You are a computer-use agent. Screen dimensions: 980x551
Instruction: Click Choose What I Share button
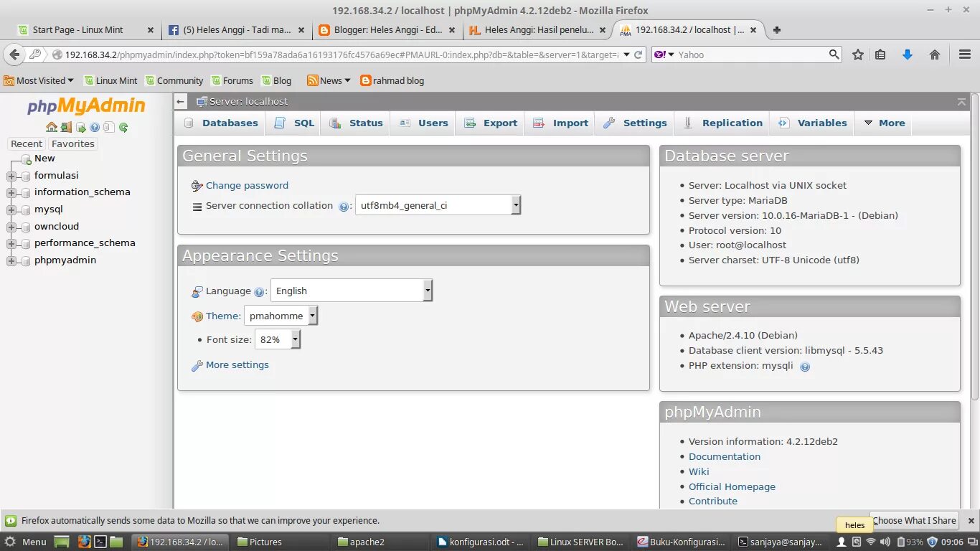click(915, 520)
